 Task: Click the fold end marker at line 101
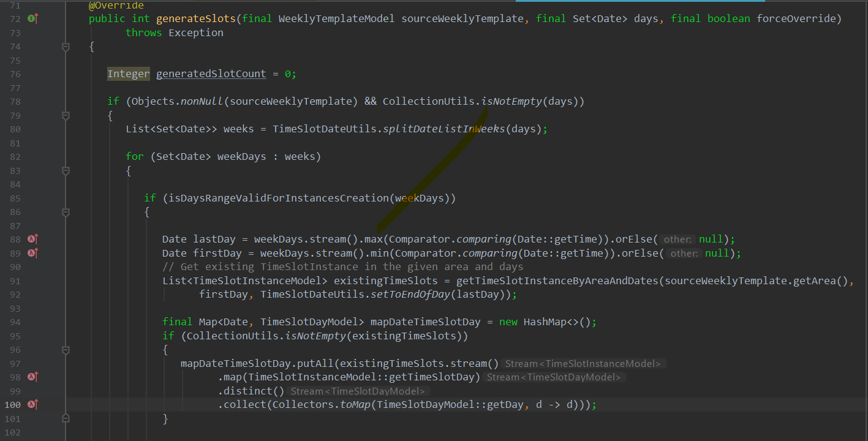[x=66, y=418]
